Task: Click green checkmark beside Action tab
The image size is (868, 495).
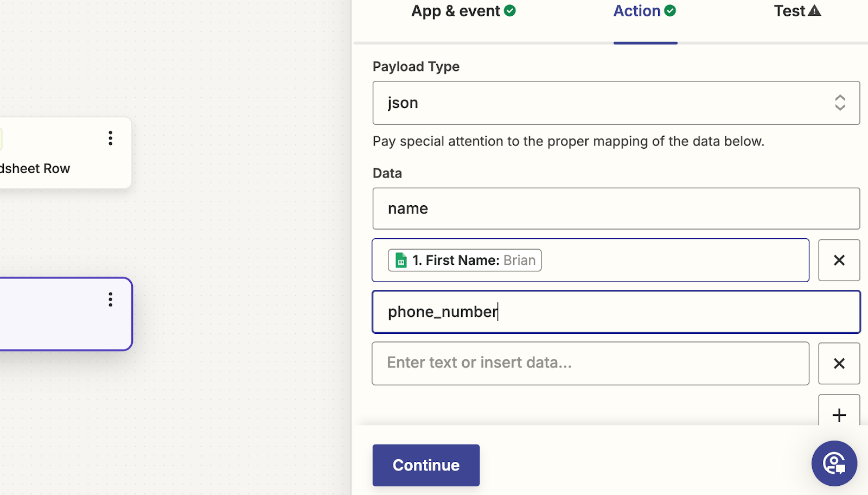Action: 670,11
